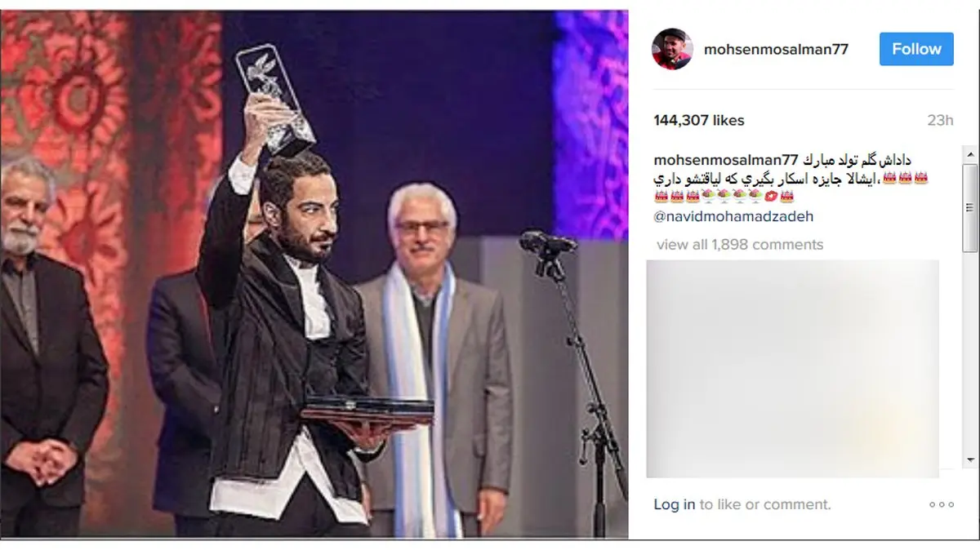Screen dimensions: 980x550
Task: Expand view all 1,898 comments
Action: click(740, 244)
